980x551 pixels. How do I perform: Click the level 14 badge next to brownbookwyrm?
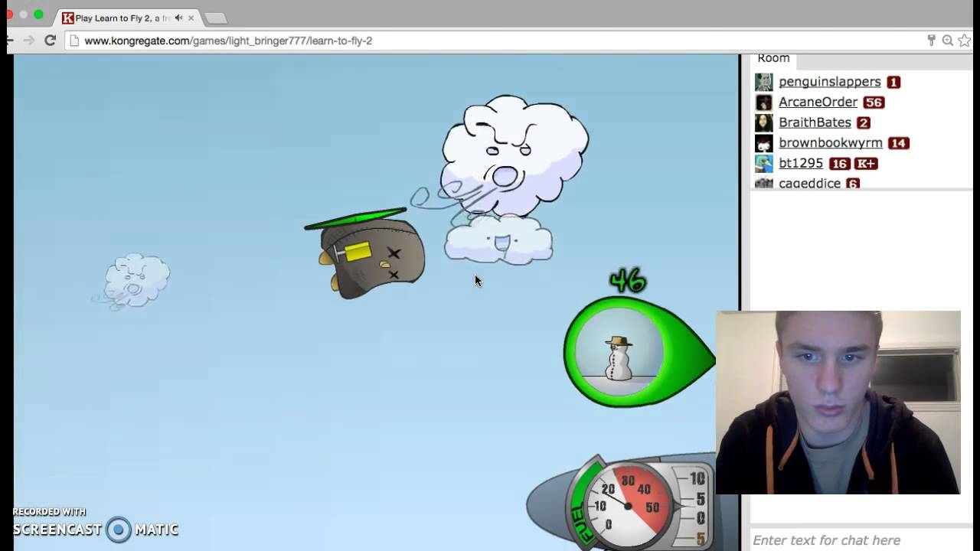coord(899,143)
